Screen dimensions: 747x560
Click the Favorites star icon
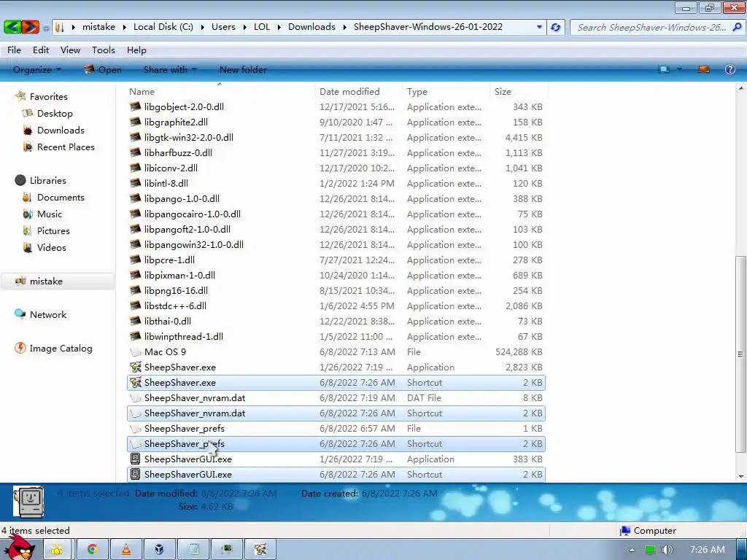click(x=20, y=96)
